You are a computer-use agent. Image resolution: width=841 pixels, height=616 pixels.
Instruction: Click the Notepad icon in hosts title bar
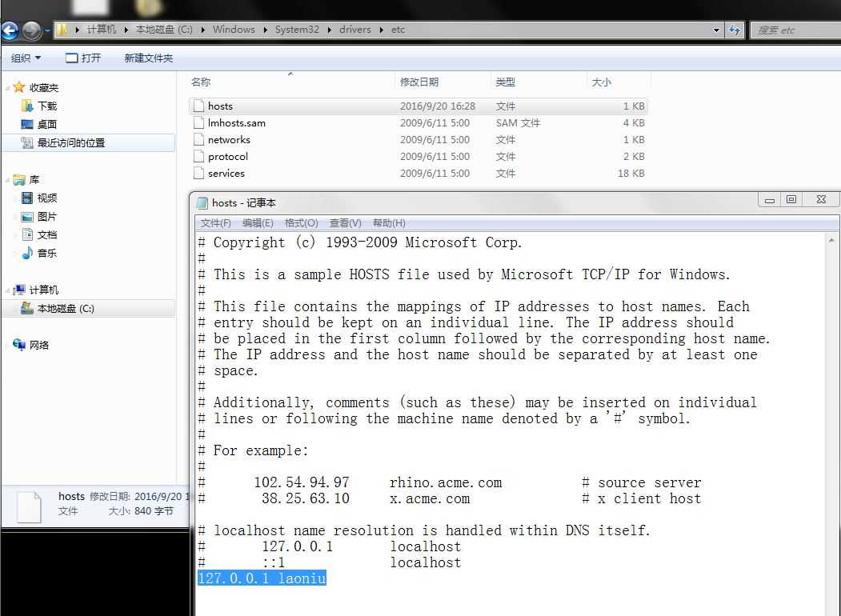click(x=202, y=202)
